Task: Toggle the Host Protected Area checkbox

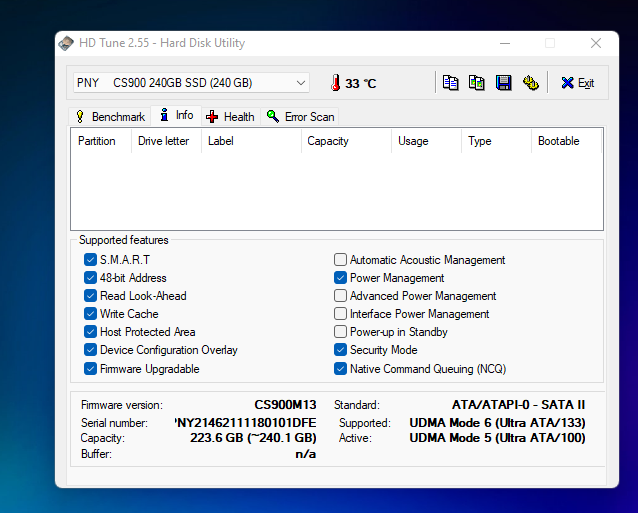Action: (x=90, y=332)
